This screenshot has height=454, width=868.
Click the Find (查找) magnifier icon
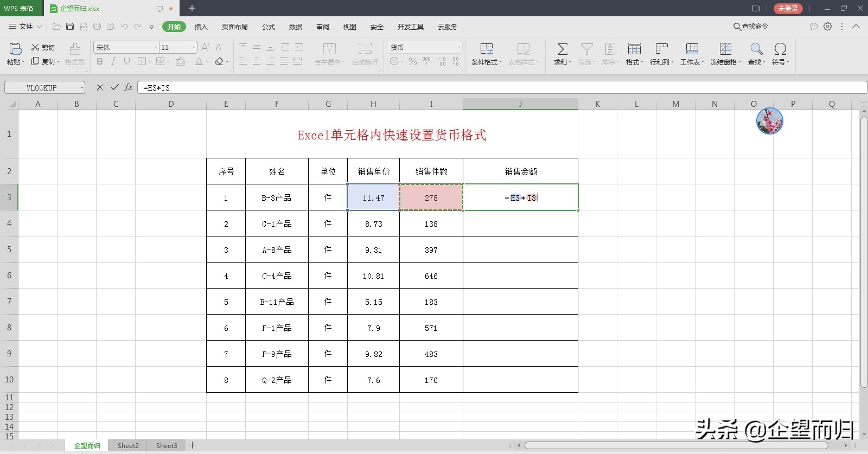[756, 49]
